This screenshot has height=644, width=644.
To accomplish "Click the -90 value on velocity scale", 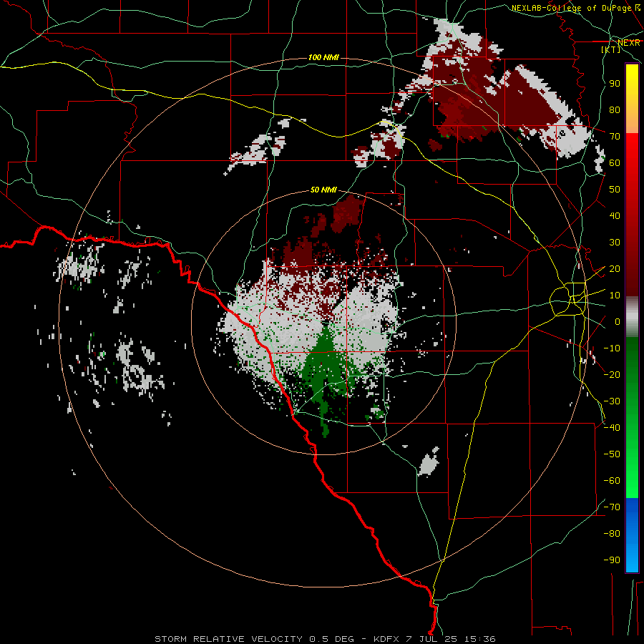I will point(612,560).
